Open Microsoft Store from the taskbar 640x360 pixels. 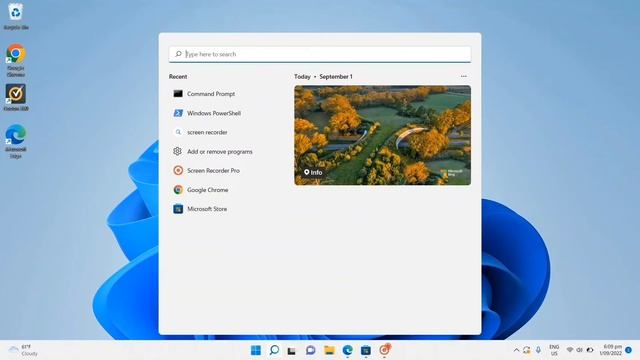pos(366,350)
